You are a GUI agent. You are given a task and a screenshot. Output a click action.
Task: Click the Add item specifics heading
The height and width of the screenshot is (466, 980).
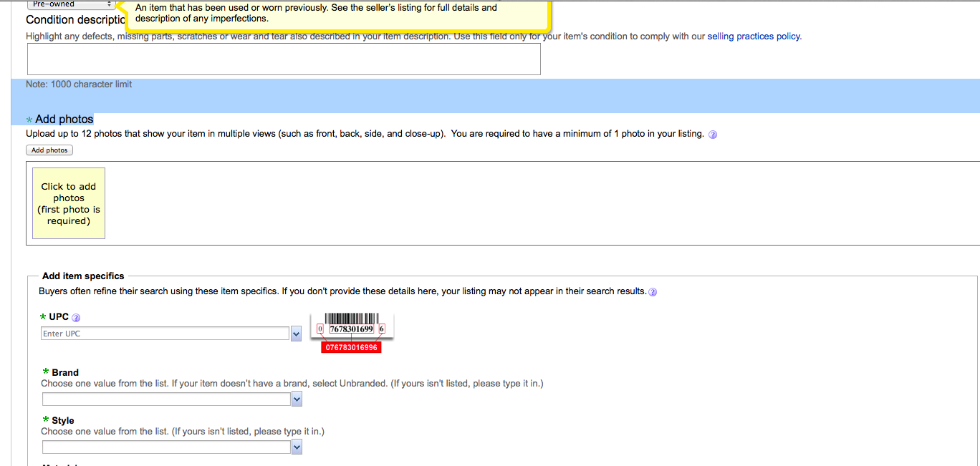(x=83, y=276)
